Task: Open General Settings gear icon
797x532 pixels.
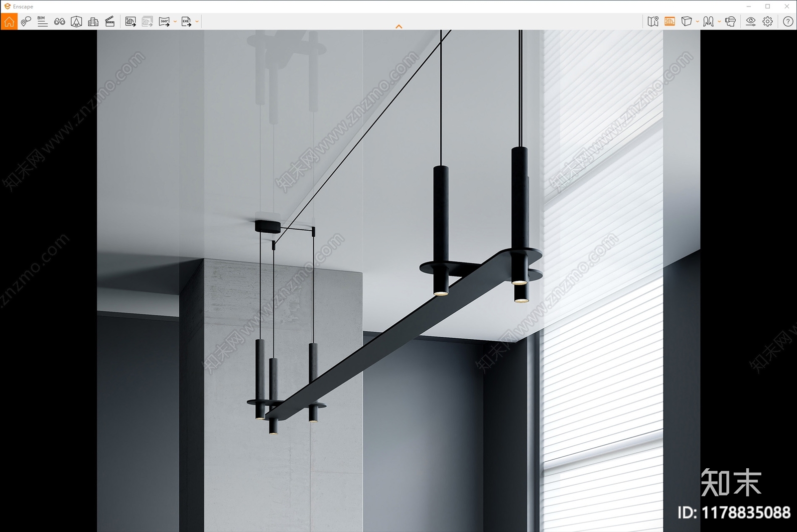Action: point(768,21)
